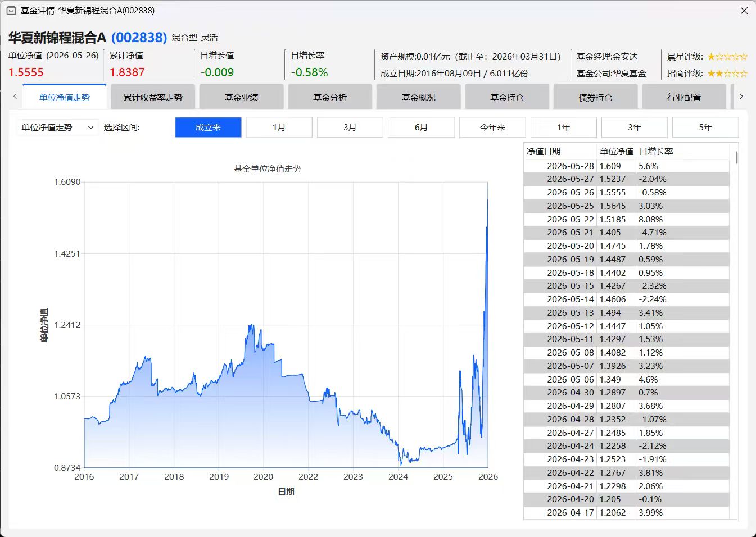The height and width of the screenshot is (537, 756).
Task: Select the row dated 2026-05-28
Action: click(x=627, y=166)
